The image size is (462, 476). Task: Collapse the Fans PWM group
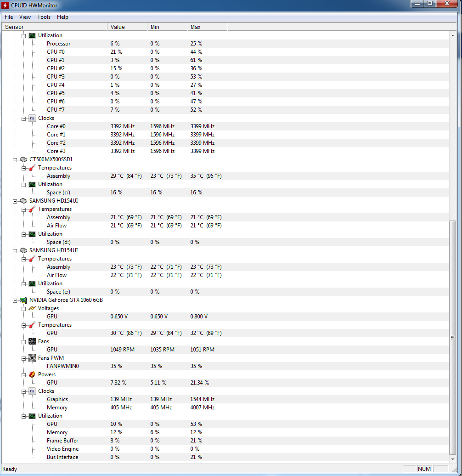pyautogui.click(x=24, y=358)
